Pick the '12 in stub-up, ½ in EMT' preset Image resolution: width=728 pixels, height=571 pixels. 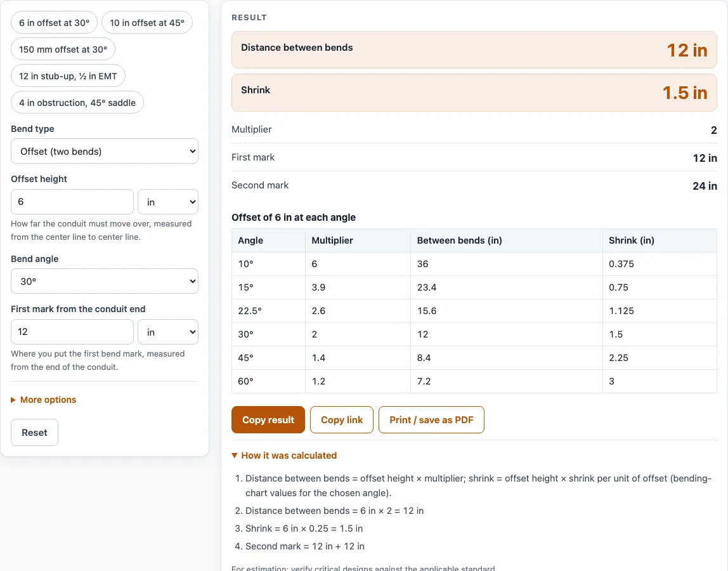(x=68, y=75)
